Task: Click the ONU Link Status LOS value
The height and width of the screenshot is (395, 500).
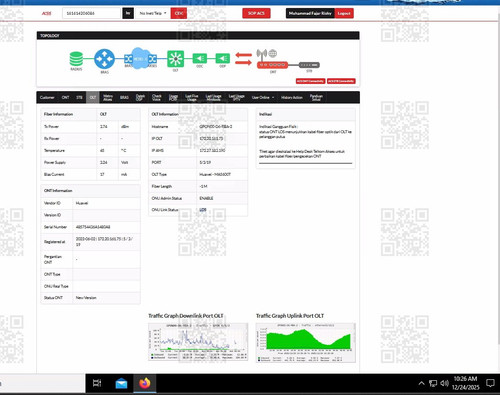Action: click(x=203, y=210)
